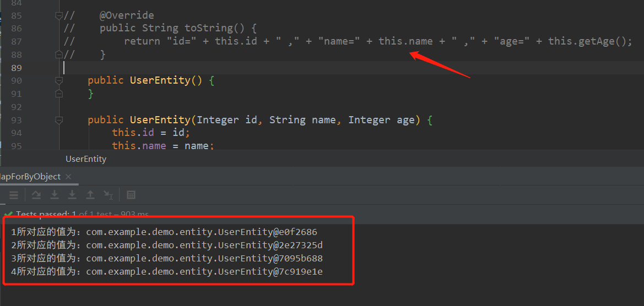Click the 'this.name = name;' statement
644x306 pixels.
click(163, 146)
